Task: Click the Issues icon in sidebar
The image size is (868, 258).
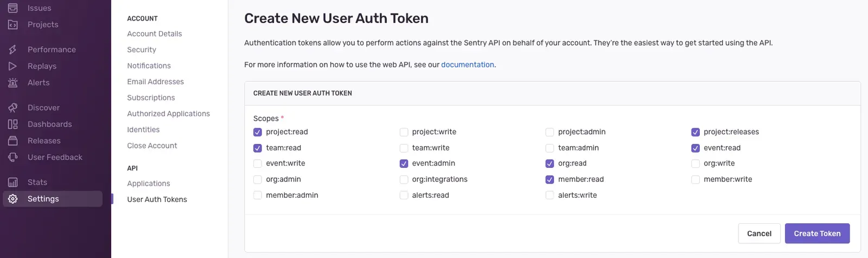Action: (13, 8)
